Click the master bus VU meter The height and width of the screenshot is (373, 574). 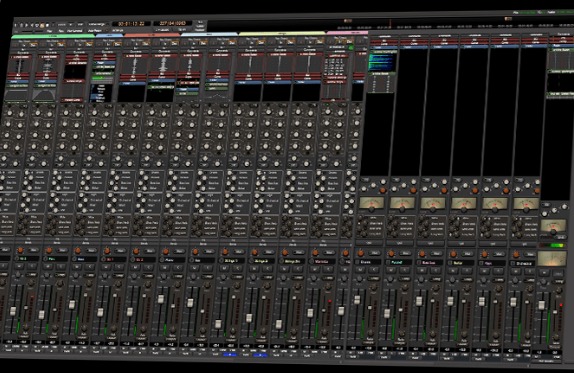(x=551, y=258)
